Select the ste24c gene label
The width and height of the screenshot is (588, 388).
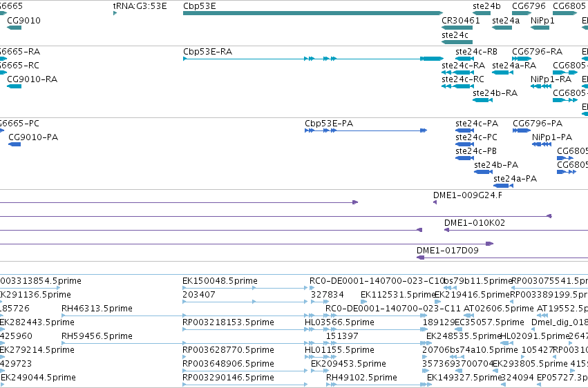[455, 35]
